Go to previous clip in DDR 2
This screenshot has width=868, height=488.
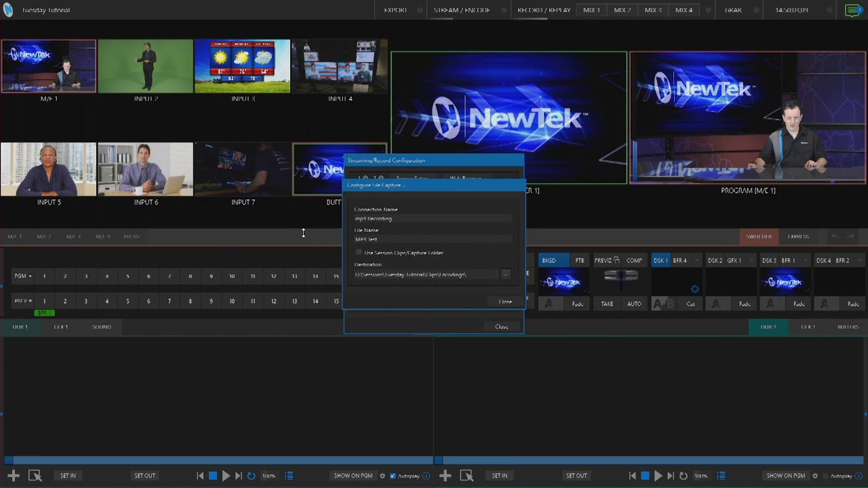click(x=632, y=476)
